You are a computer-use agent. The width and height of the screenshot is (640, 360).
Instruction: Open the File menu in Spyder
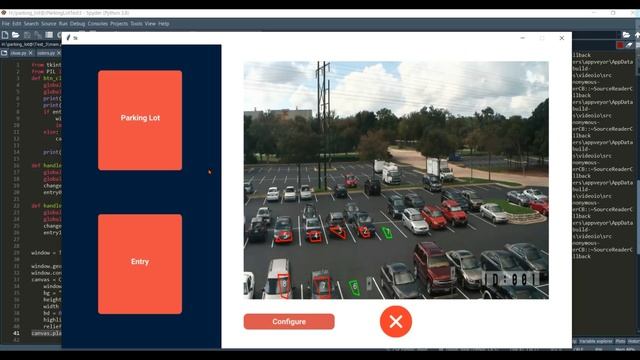pos(6,24)
